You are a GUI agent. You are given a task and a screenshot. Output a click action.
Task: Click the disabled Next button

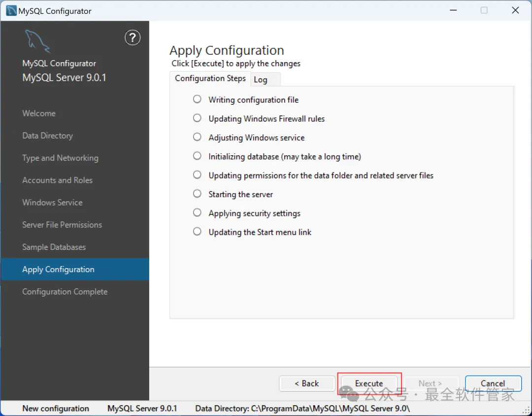click(x=431, y=383)
